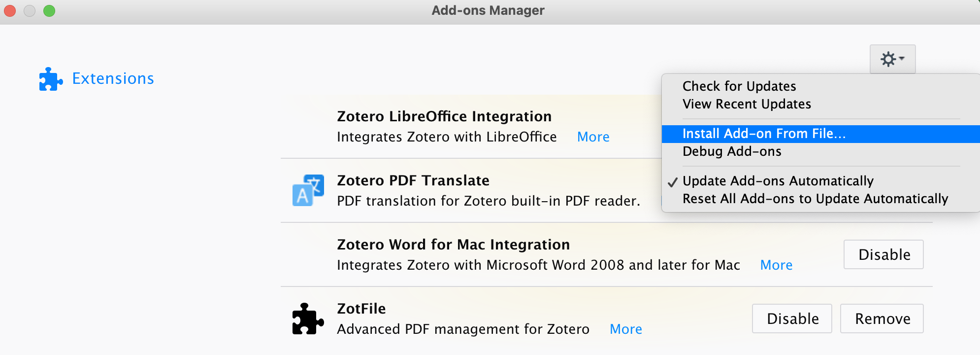Select Check for Updates menu item
Viewport: 980px width, 355px height.
click(739, 86)
